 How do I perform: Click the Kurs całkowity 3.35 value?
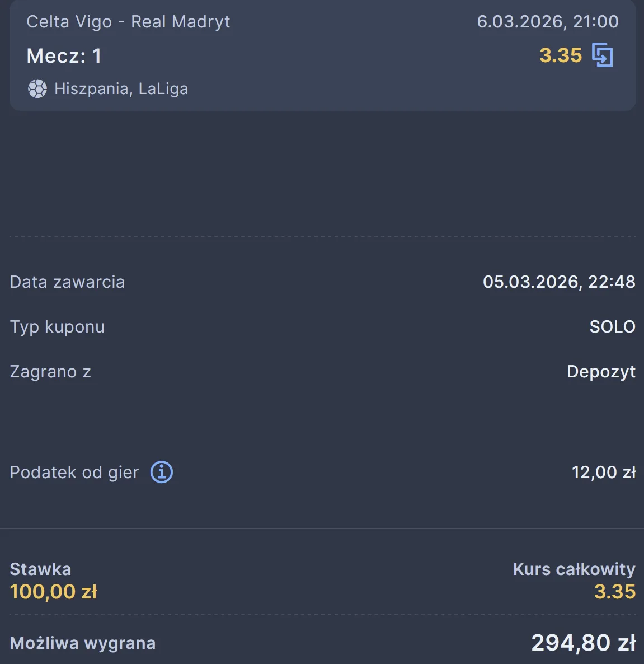tap(614, 592)
